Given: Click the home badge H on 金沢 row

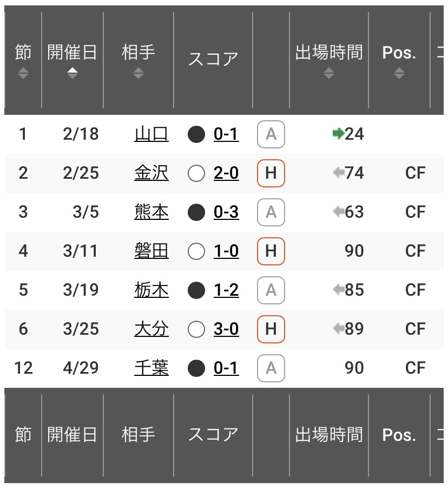Looking at the screenshot, I should click(271, 173).
